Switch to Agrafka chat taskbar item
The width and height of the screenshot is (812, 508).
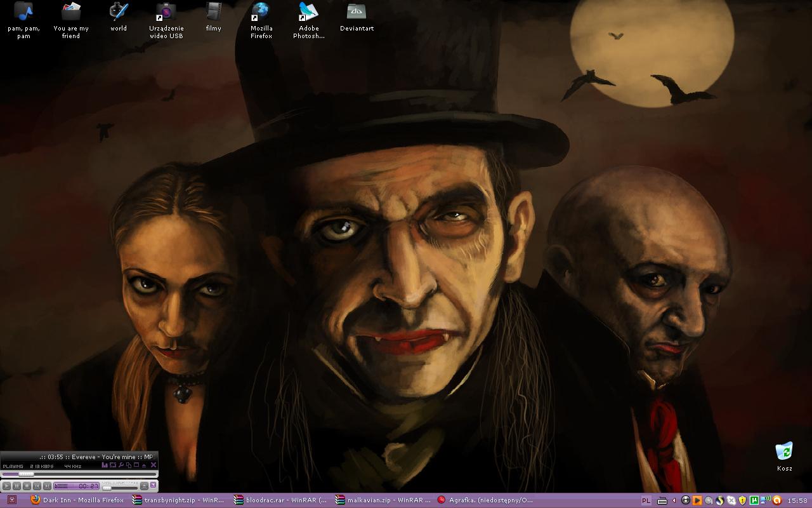tap(485, 500)
